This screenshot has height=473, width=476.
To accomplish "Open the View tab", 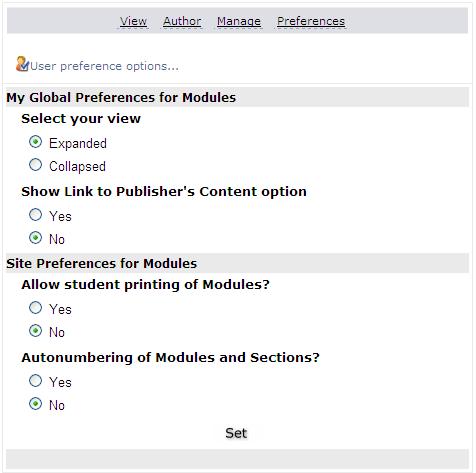I will pos(133,21).
